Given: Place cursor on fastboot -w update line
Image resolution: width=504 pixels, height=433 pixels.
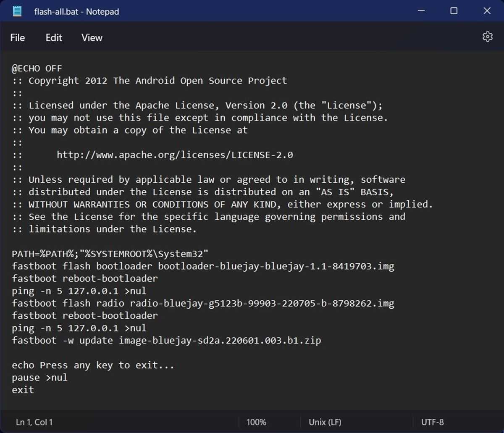Looking at the screenshot, I should click(166, 341).
